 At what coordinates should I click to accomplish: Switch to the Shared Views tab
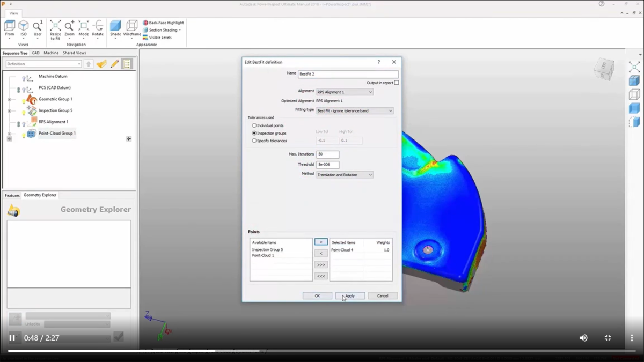click(x=74, y=53)
